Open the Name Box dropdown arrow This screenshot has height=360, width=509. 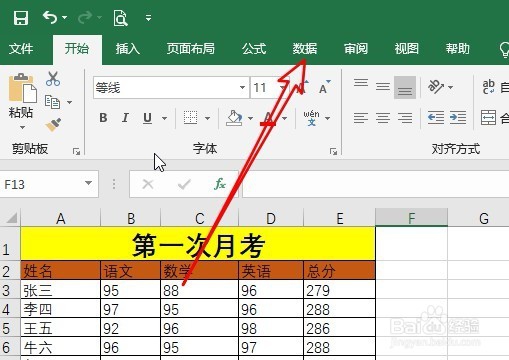click(x=88, y=183)
